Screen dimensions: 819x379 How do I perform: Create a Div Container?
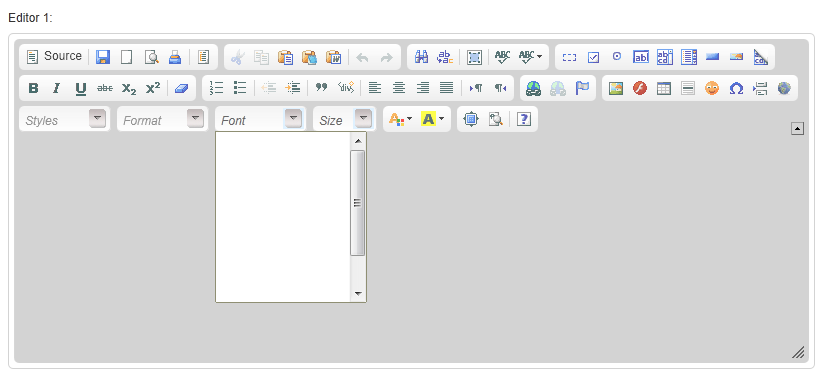tap(346, 88)
